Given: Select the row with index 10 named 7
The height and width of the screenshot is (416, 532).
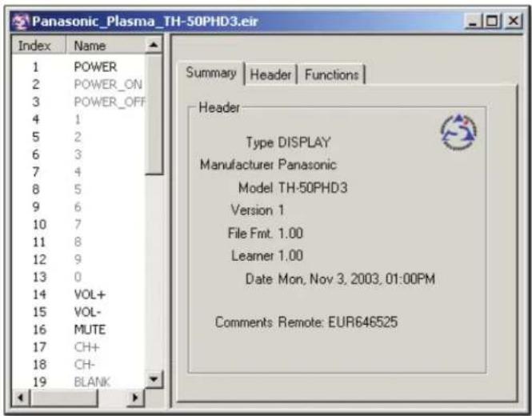Looking at the screenshot, I should point(78,224).
